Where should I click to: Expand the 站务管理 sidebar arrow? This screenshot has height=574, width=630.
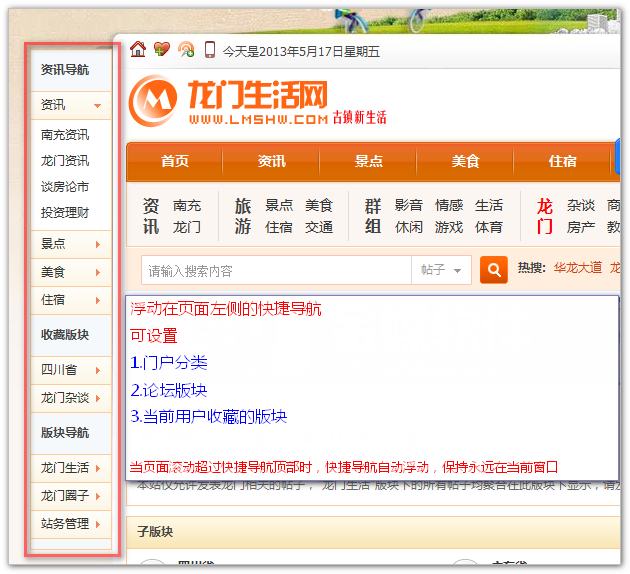98,524
